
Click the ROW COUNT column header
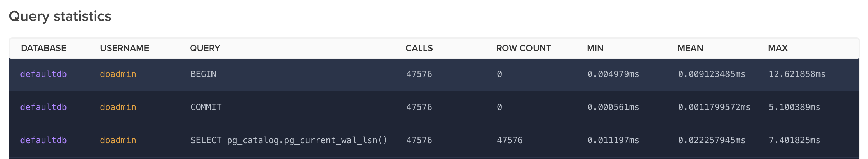pos(523,48)
